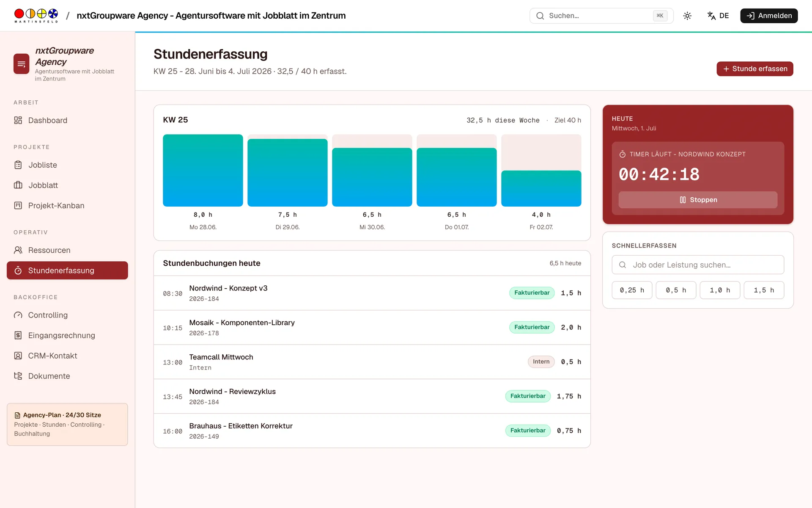
Task: Select the 0,25 h quick entry chip
Action: click(x=632, y=290)
